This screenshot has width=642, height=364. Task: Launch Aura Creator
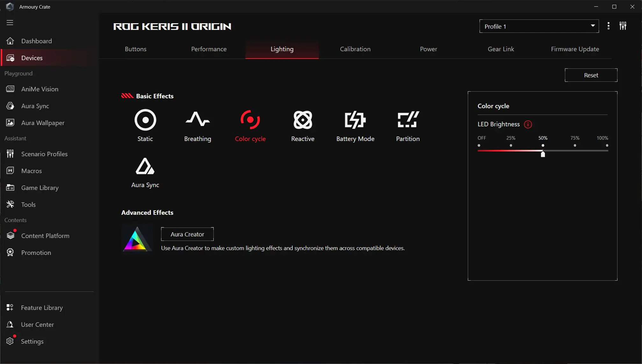pyautogui.click(x=187, y=234)
